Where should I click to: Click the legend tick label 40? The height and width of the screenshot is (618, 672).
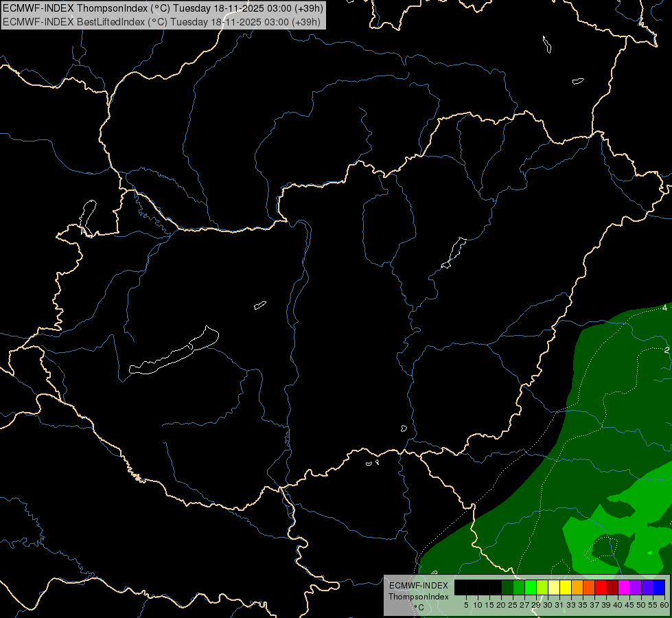coord(618,605)
